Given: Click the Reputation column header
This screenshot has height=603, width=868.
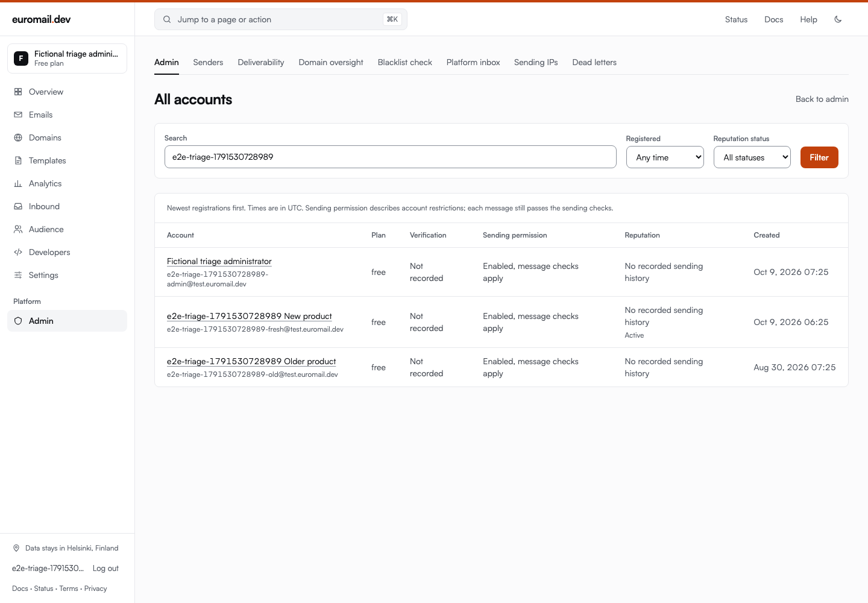Looking at the screenshot, I should coord(642,235).
